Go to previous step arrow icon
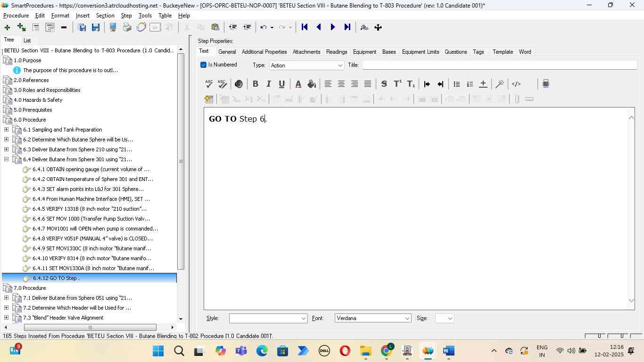 (x=319, y=27)
